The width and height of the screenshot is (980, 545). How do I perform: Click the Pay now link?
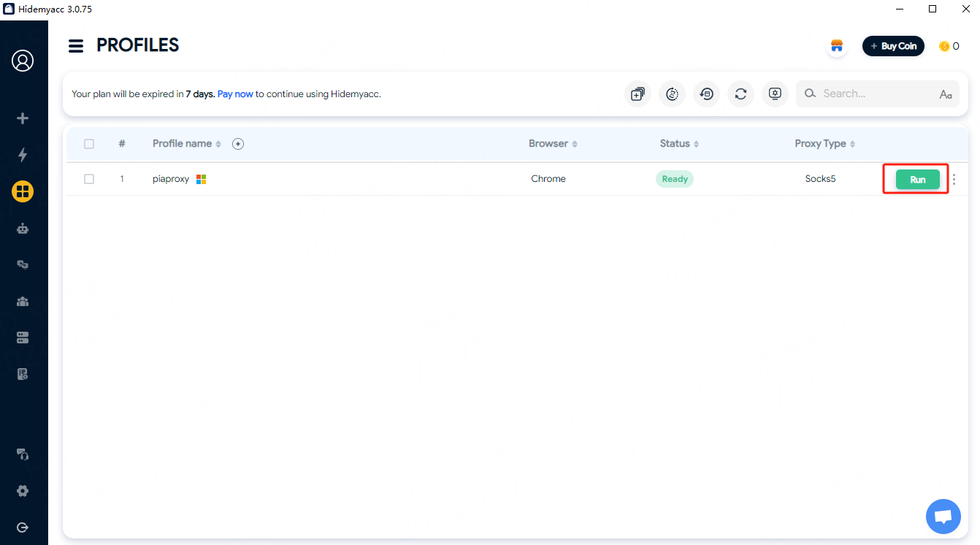click(x=235, y=94)
